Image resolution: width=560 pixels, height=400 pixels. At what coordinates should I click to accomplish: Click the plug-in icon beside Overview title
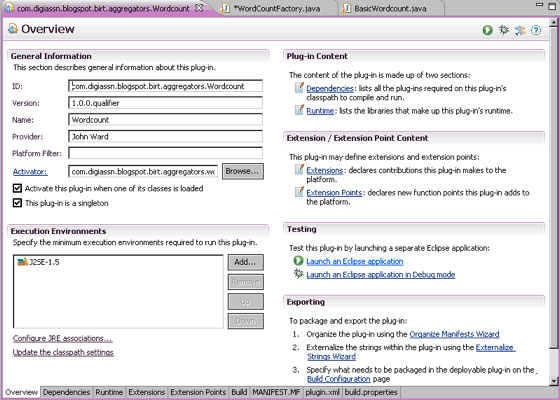click(13, 29)
